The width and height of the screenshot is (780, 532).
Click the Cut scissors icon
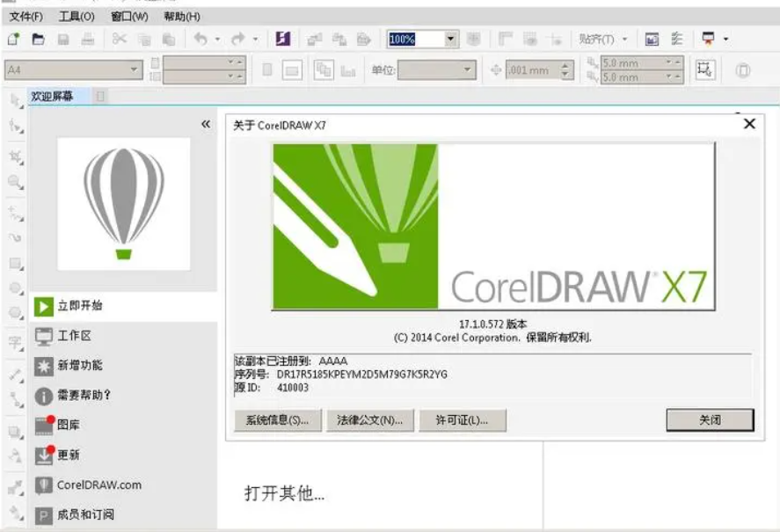[120, 39]
